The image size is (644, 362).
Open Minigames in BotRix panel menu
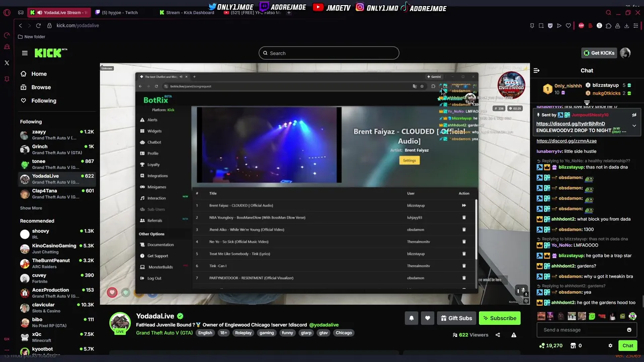click(153, 187)
